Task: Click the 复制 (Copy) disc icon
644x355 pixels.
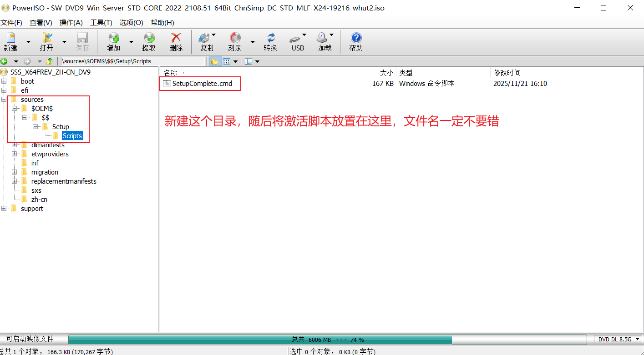Action: (x=204, y=38)
